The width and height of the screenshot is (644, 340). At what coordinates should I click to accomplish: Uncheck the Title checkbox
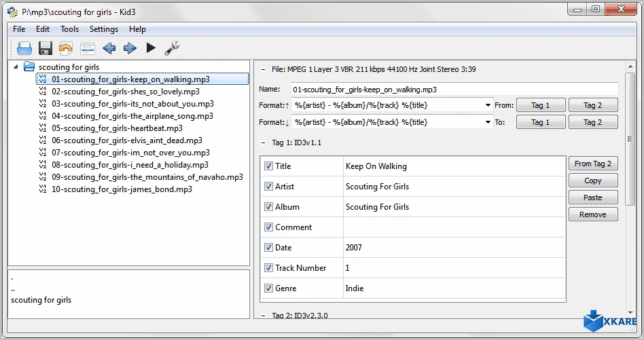[268, 166]
